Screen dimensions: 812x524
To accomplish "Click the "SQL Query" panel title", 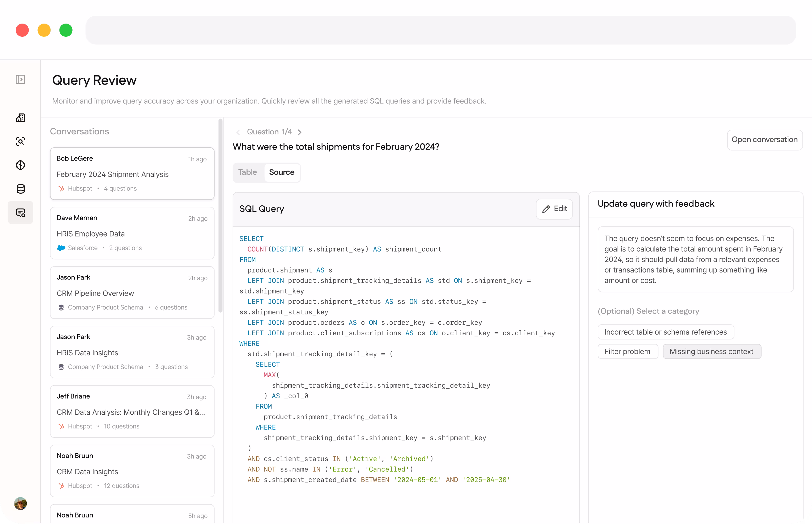I will pyautogui.click(x=261, y=209).
